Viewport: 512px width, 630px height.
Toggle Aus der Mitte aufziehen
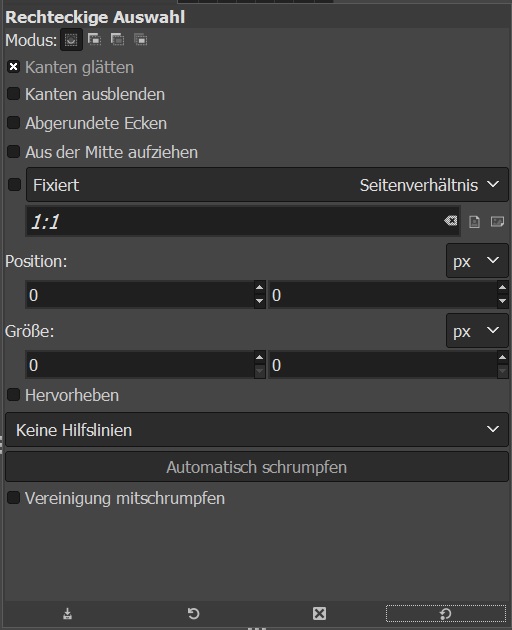click(x=13, y=151)
